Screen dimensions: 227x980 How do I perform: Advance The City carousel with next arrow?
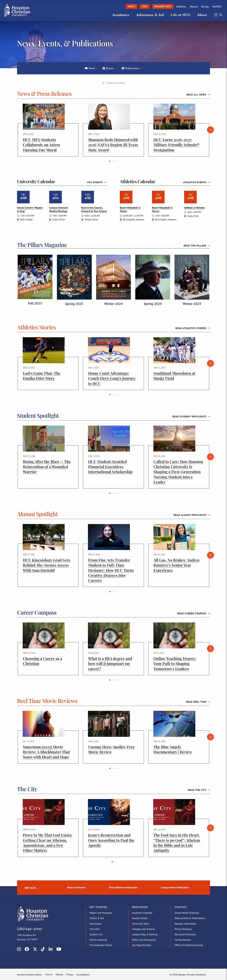pos(210,828)
